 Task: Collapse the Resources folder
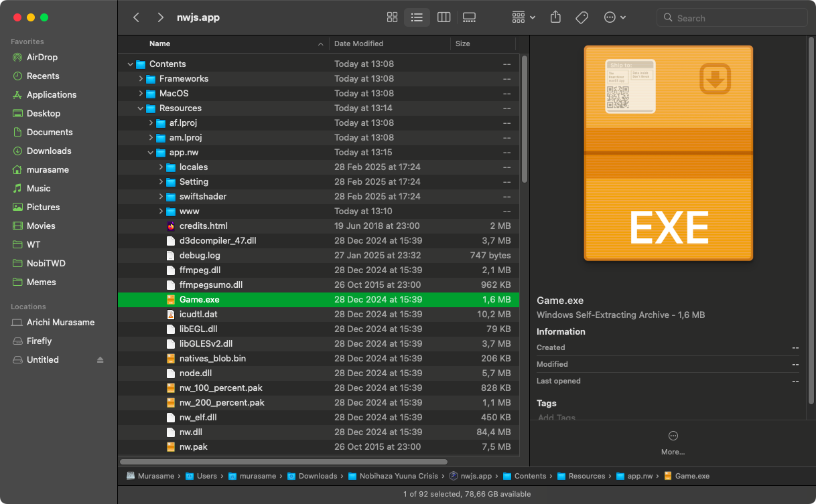click(x=141, y=108)
